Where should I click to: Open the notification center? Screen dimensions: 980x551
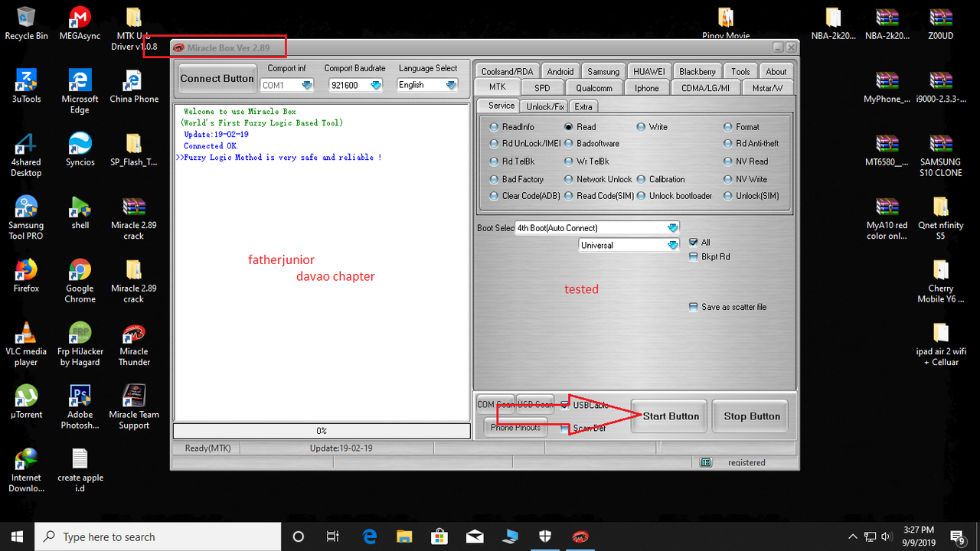[957, 536]
